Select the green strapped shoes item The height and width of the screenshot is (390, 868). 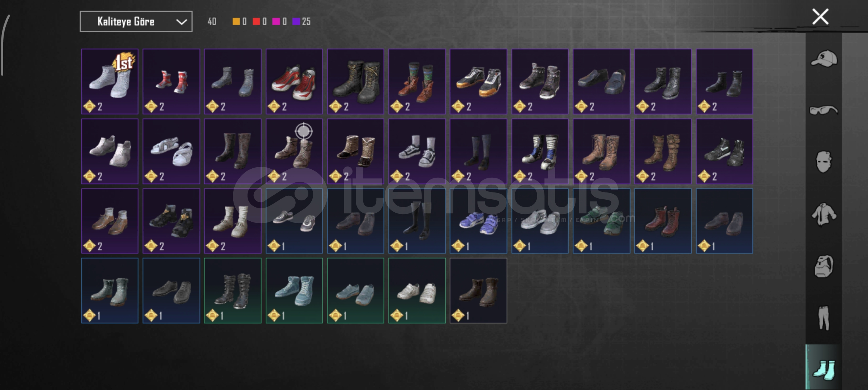[601, 221]
